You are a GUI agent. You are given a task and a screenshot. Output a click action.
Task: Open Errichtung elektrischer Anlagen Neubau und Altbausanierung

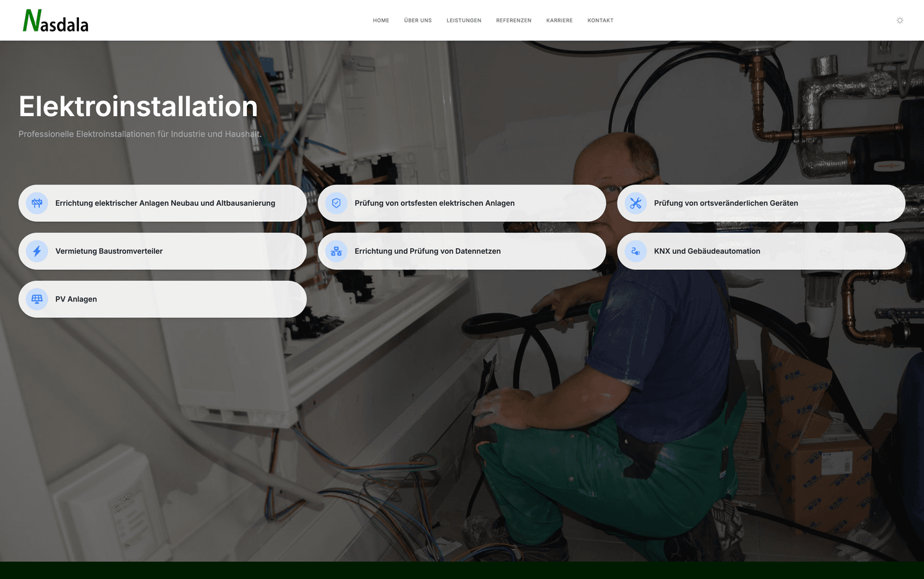coord(165,203)
